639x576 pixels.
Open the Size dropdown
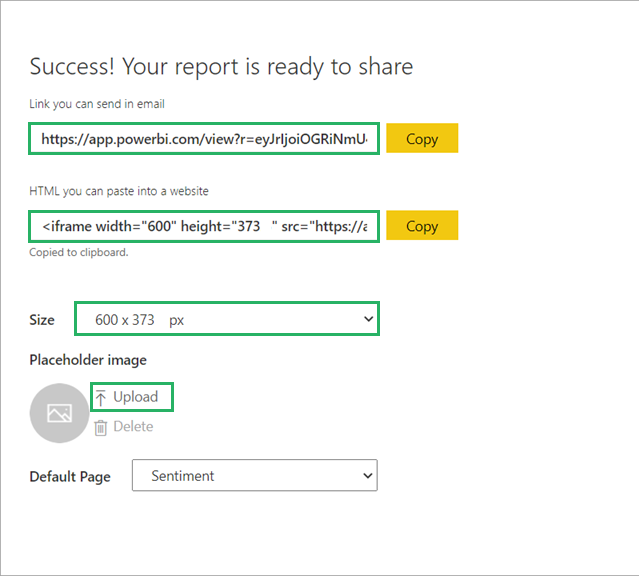click(226, 319)
